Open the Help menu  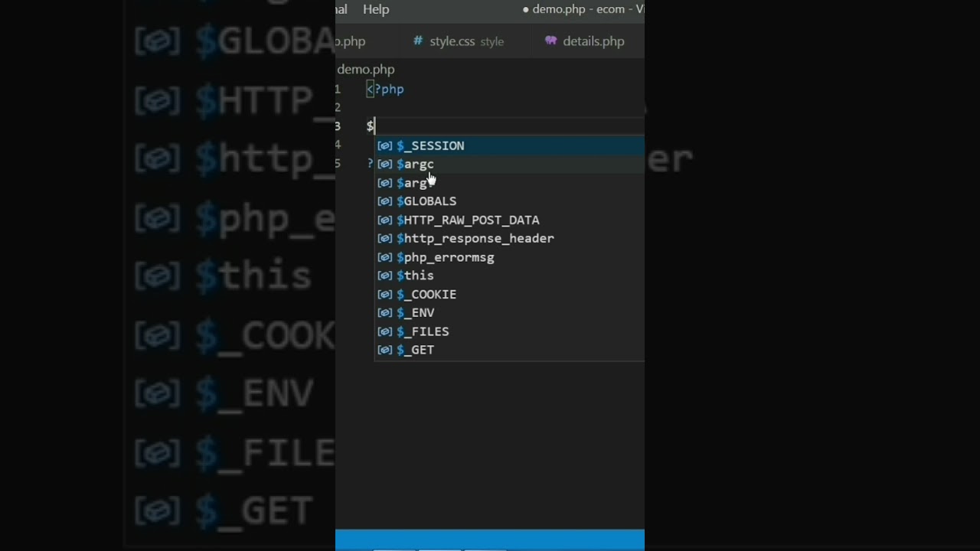coord(376,9)
